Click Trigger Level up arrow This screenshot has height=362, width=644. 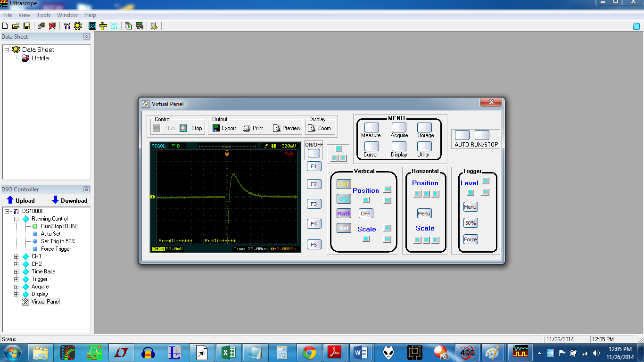coord(486,181)
